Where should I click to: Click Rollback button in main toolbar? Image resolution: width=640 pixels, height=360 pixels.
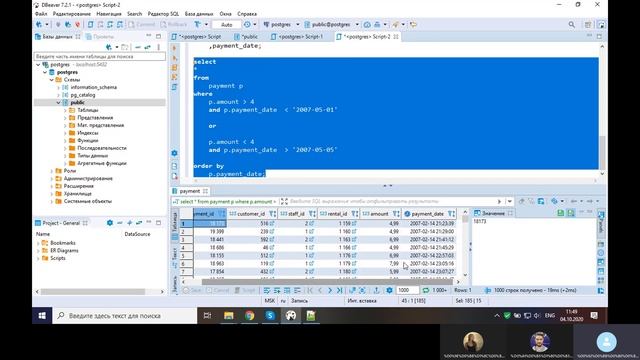click(x=174, y=24)
